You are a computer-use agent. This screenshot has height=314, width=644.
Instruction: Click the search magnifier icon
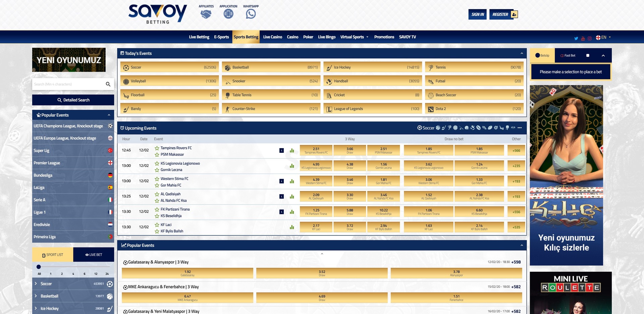108,84
